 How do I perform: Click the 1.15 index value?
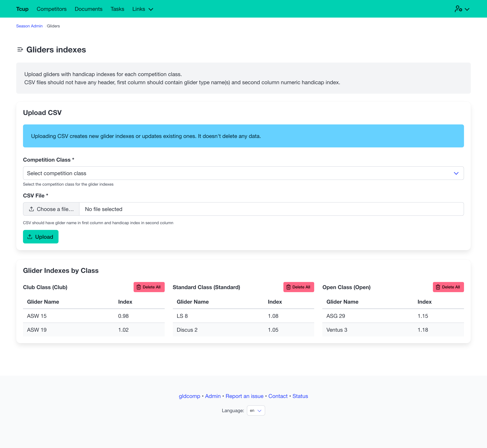(423, 316)
